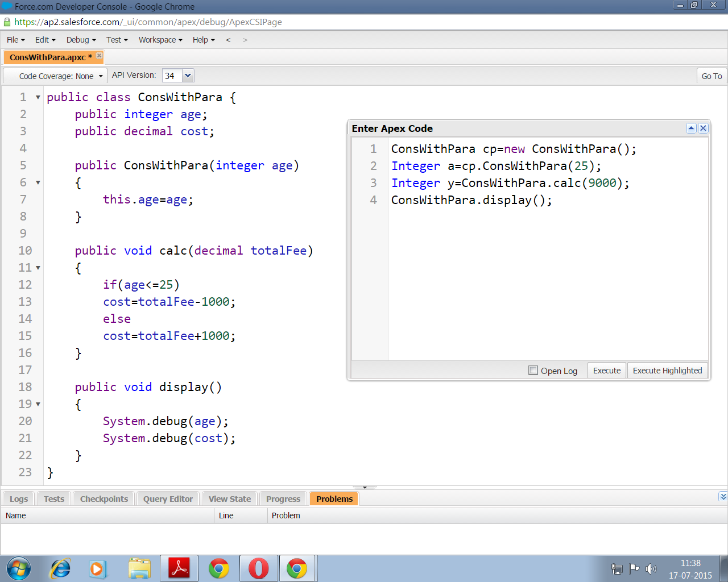Switch to the Query Editor tab

pyautogui.click(x=168, y=499)
